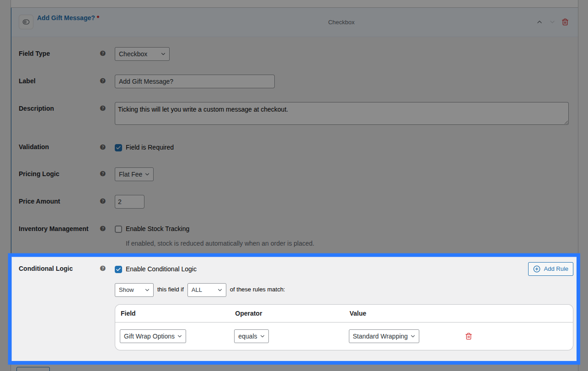
Task: Click into the Description text area
Action: click(x=342, y=113)
